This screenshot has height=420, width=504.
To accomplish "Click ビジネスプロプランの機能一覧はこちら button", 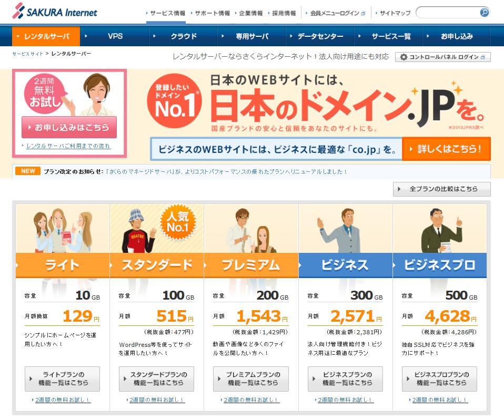I will coord(439,379).
